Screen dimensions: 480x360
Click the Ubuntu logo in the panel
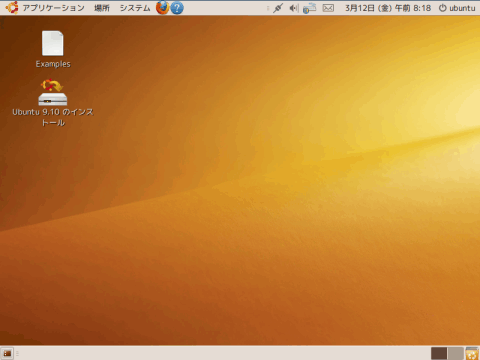pyautogui.click(x=12, y=8)
